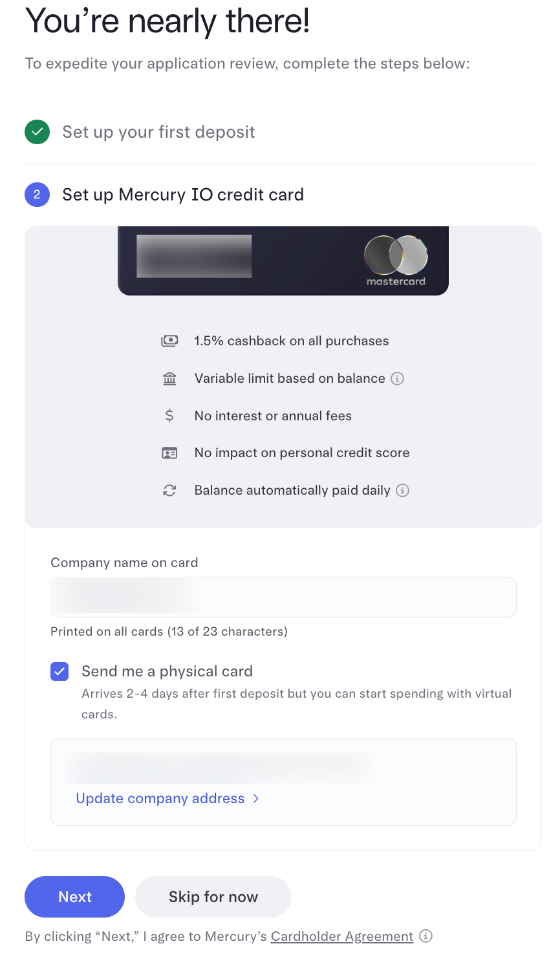The image size is (560, 957).
Task: Click info icon beside Cardholder Agreement
Action: (x=425, y=936)
